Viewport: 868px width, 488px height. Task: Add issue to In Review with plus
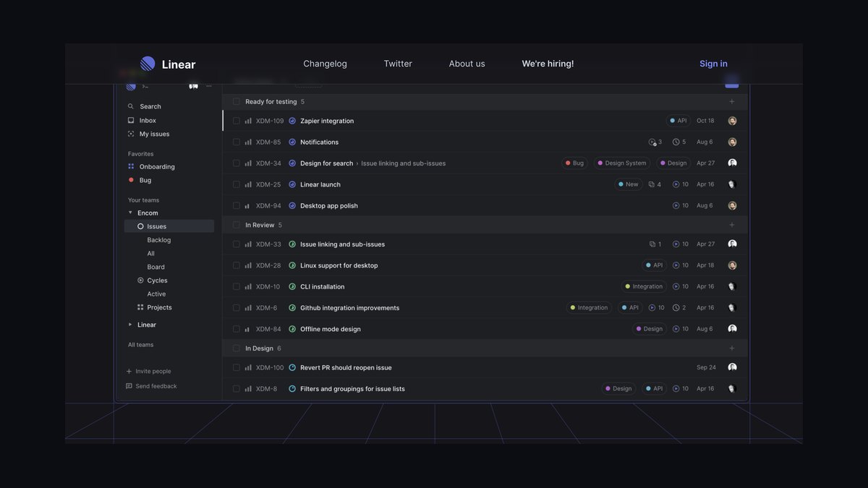point(732,225)
